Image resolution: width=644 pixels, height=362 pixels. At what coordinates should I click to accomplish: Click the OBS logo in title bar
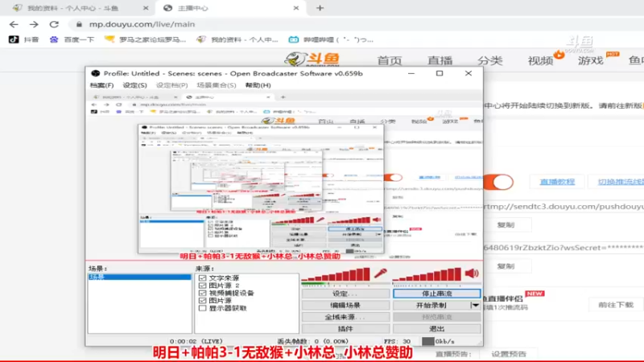(96, 73)
